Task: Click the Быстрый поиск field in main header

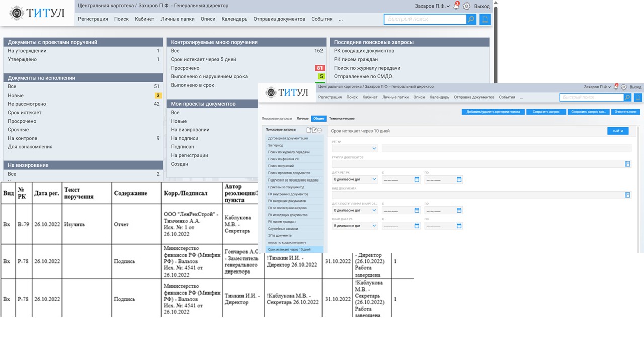Action: [425, 19]
